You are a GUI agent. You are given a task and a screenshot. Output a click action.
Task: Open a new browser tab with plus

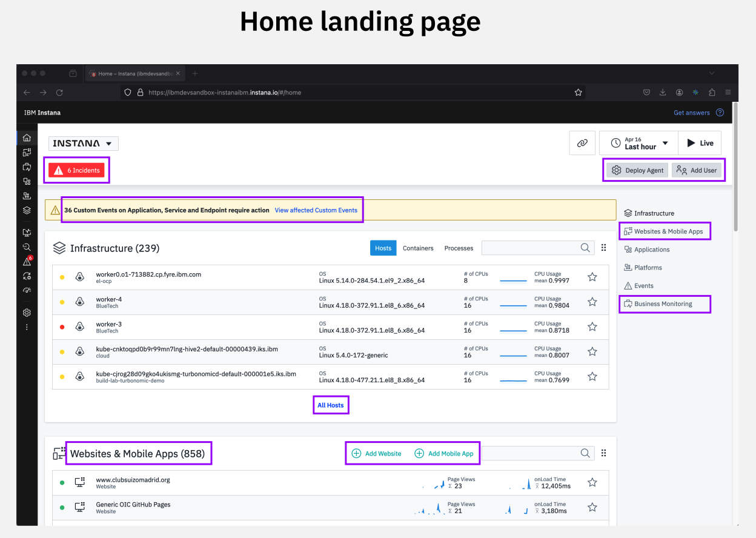pos(195,73)
